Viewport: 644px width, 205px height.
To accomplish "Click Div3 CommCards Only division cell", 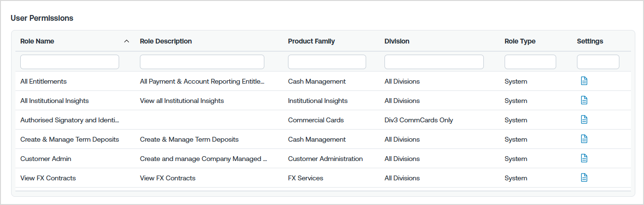I will [419, 120].
